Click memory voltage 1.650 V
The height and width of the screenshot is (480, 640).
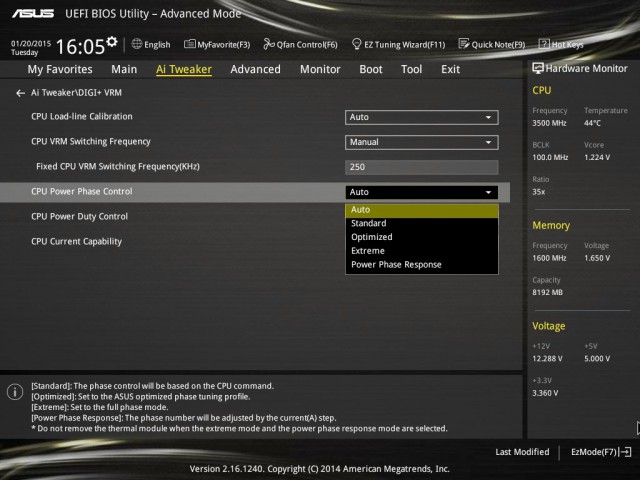pyautogui.click(x=597, y=258)
